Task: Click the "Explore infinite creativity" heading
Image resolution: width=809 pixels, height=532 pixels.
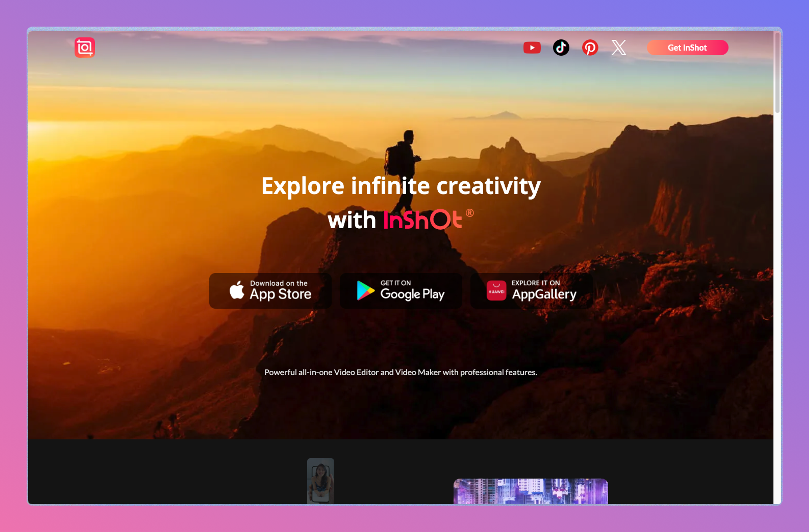Action: [x=401, y=186]
